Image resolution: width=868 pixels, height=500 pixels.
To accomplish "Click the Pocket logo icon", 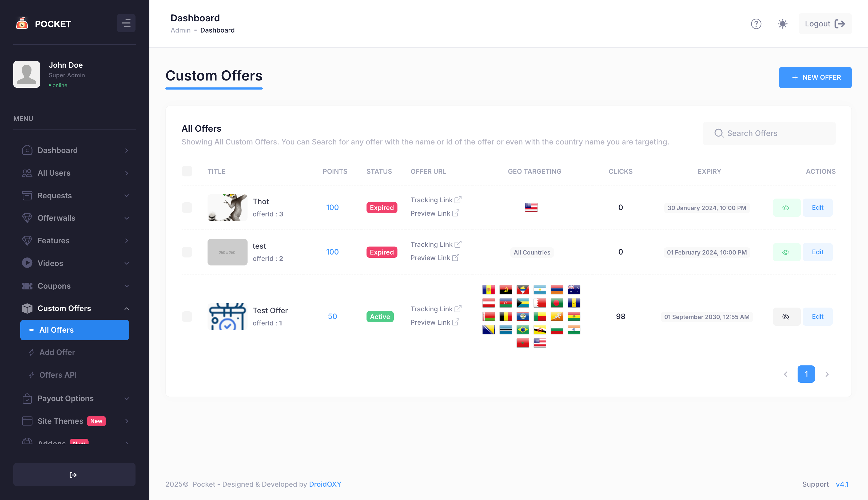I will click(x=22, y=24).
